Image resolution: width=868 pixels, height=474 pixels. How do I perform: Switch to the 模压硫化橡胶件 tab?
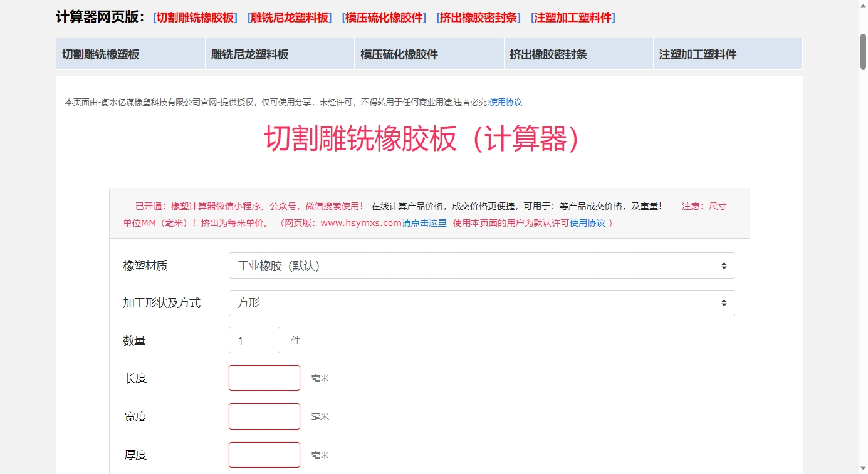coord(429,54)
